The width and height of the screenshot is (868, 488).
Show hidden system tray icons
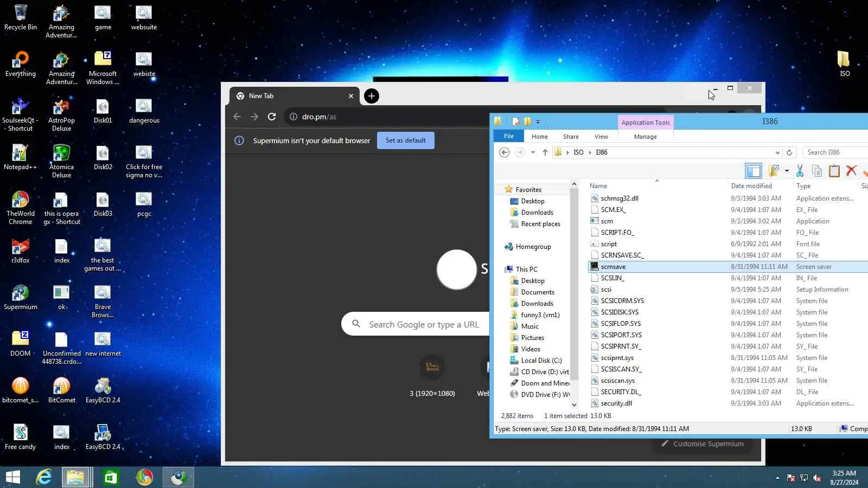pyautogui.click(x=777, y=478)
